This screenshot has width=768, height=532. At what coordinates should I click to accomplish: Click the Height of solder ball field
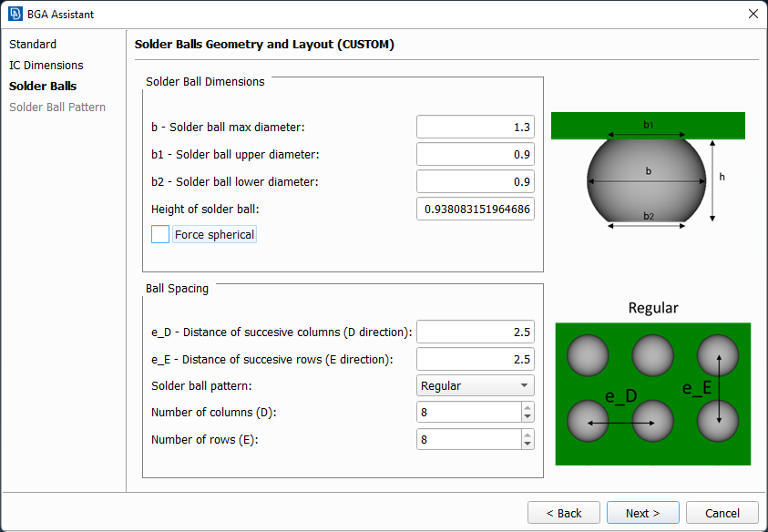coord(475,210)
